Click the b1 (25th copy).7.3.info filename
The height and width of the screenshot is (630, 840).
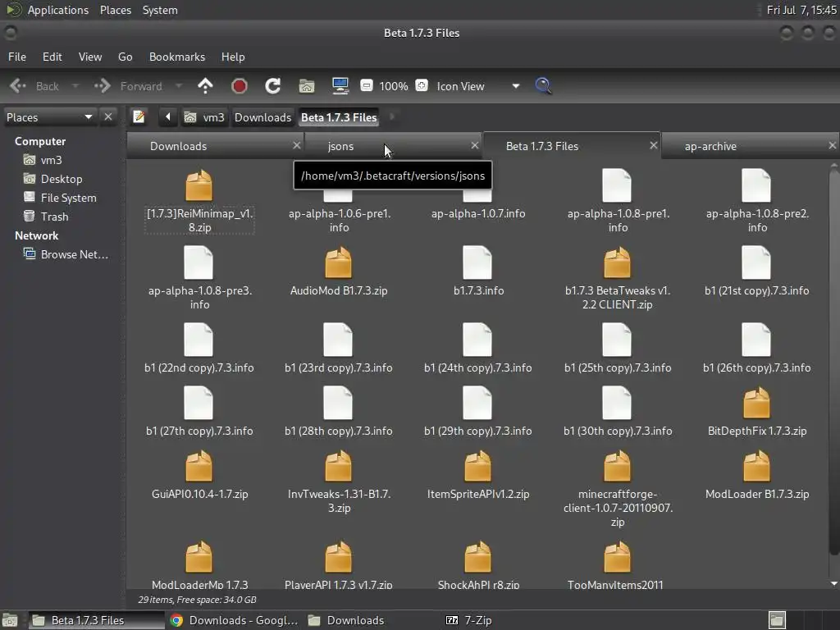[618, 368]
